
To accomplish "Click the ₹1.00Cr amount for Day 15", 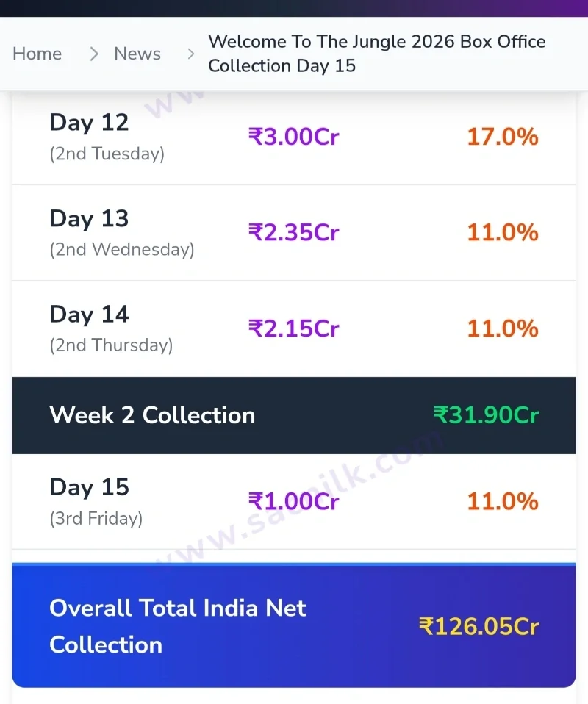I will (294, 501).
